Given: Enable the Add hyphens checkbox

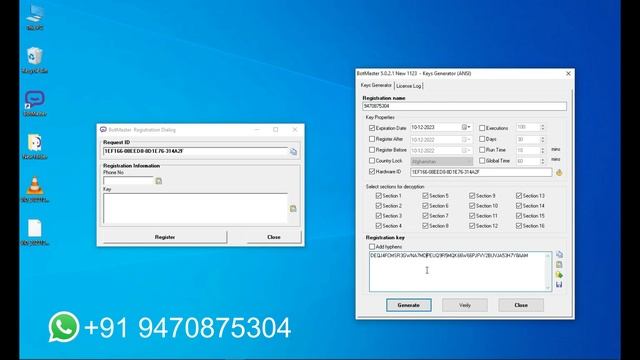Looking at the screenshot, I should pos(372,247).
